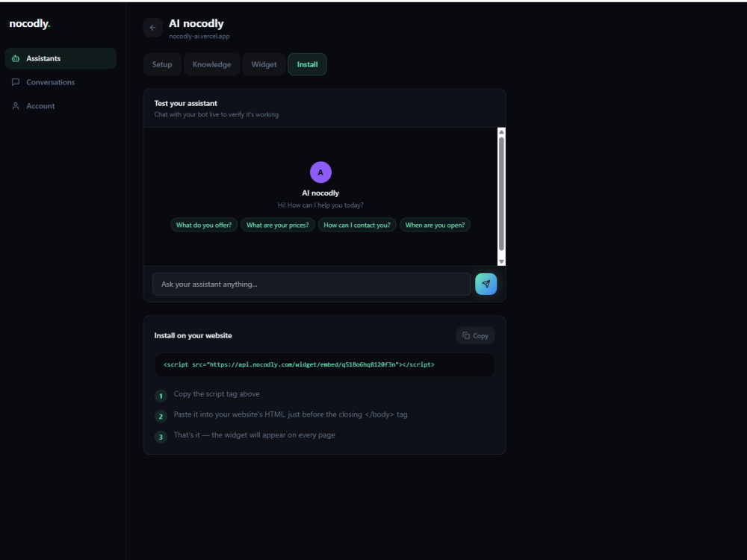
Task: Click "Chat with your bot live" description
Action: [x=217, y=115]
